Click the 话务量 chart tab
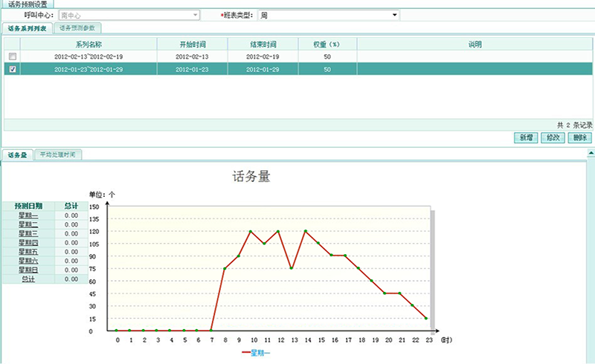The height and width of the screenshot is (364, 595). pos(17,155)
